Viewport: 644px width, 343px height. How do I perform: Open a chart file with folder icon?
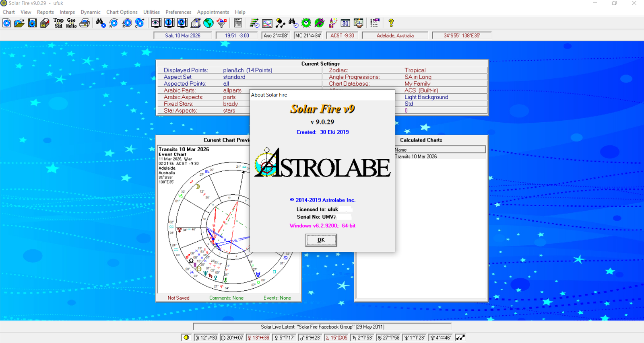19,23
